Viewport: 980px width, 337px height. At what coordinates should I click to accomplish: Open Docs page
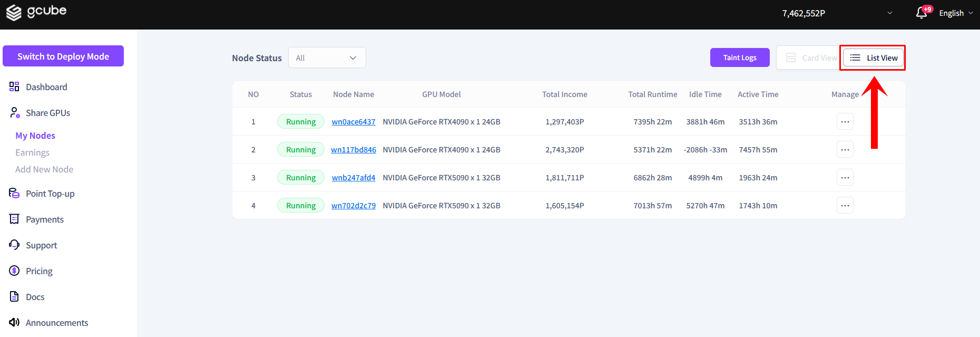coord(35,297)
